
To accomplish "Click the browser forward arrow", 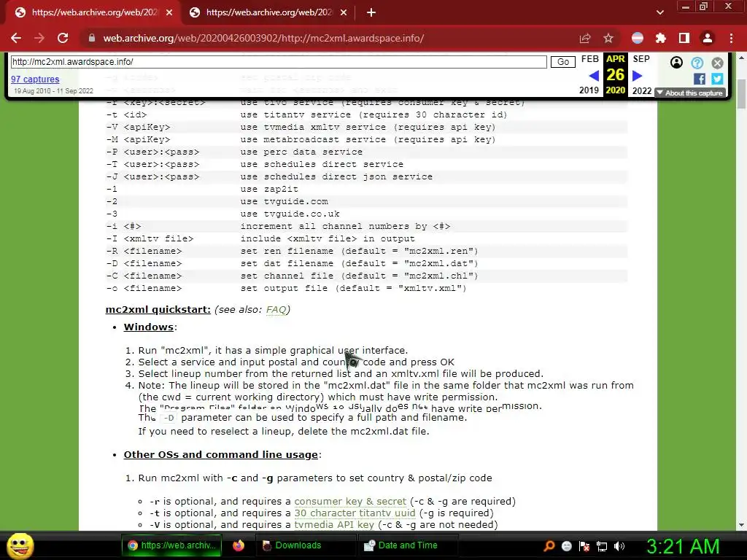I will [39, 38].
